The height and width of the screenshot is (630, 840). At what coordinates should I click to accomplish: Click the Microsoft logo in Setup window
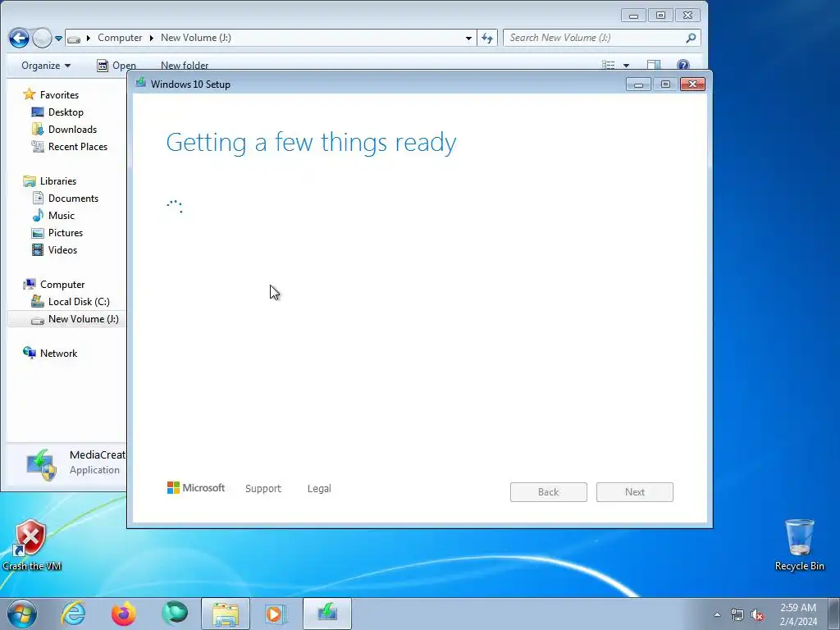(196, 487)
